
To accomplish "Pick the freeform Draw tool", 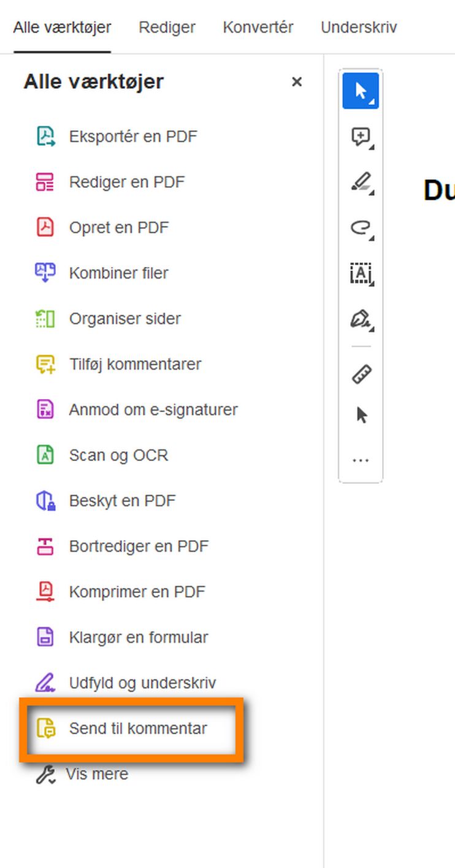I will point(359,228).
